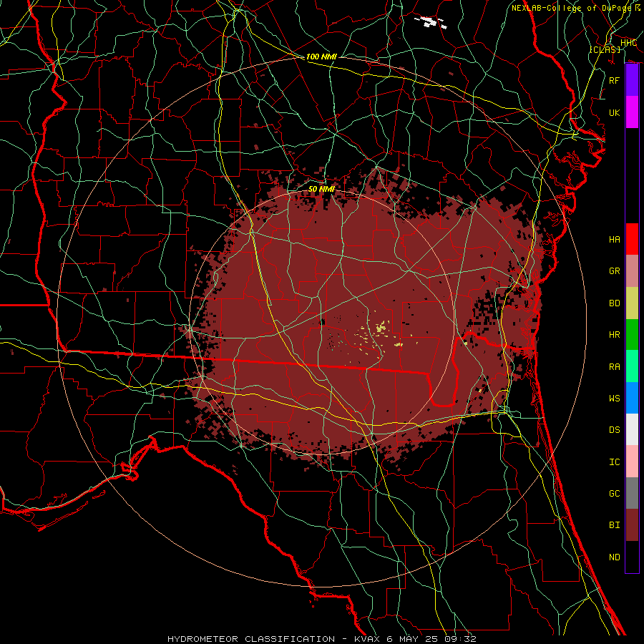Viewport: 644px width, 644px height.
Task: Click the IC light pink legend swatch
Action: tap(632, 462)
